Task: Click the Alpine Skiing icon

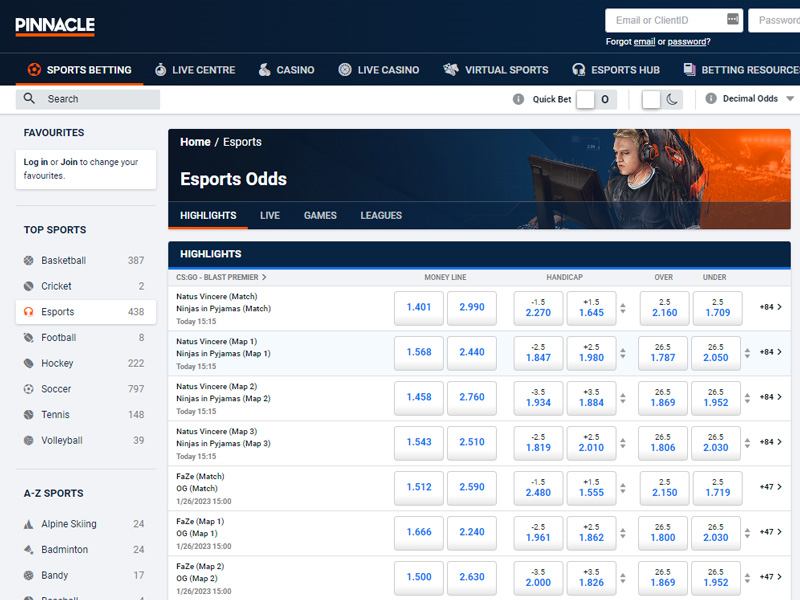Action: [29, 524]
